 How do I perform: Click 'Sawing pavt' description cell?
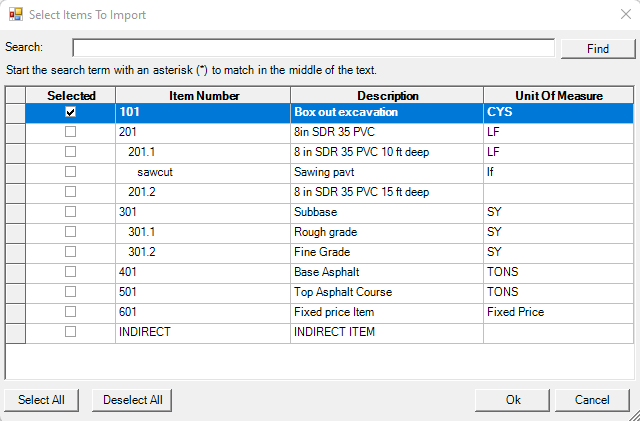[387, 173]
